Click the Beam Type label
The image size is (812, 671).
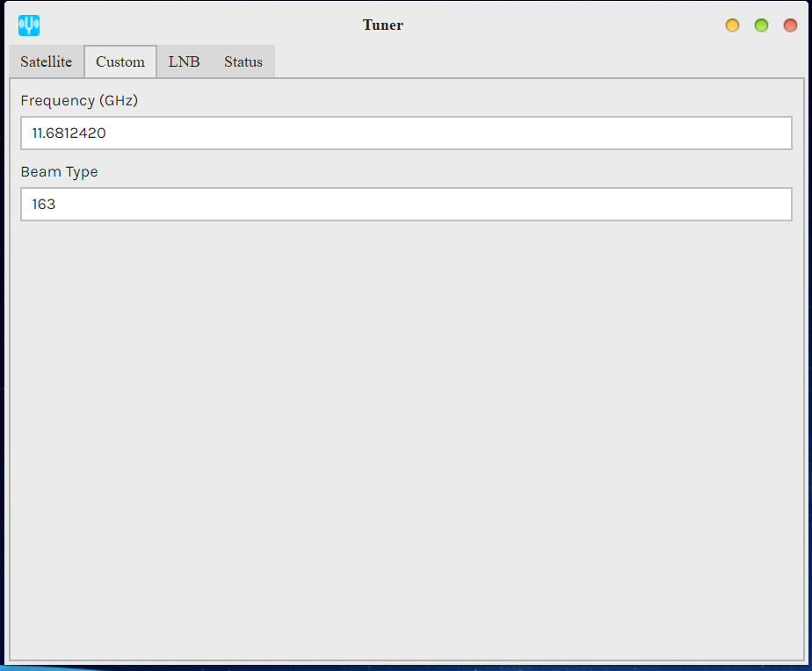pos(59,172)
